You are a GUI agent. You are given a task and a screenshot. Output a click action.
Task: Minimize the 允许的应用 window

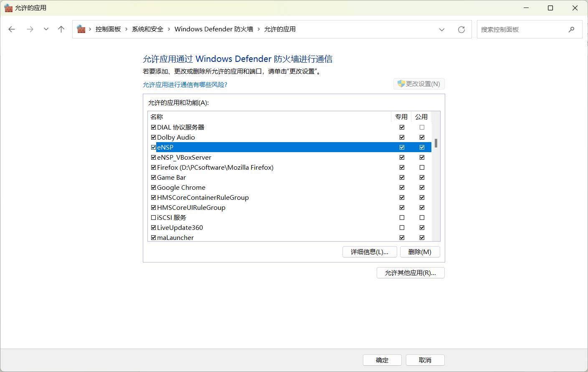(526, 8)
